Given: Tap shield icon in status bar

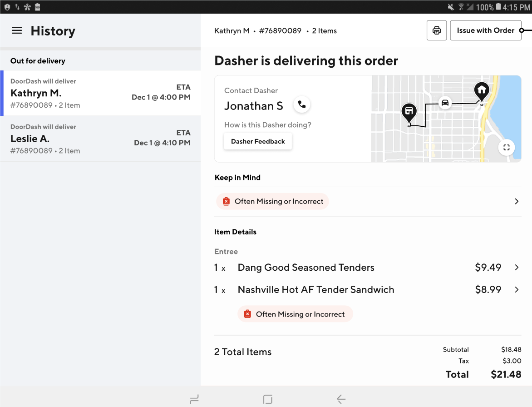Looking at the screenshot, I should pyautogui.click(x=7, y=7).
